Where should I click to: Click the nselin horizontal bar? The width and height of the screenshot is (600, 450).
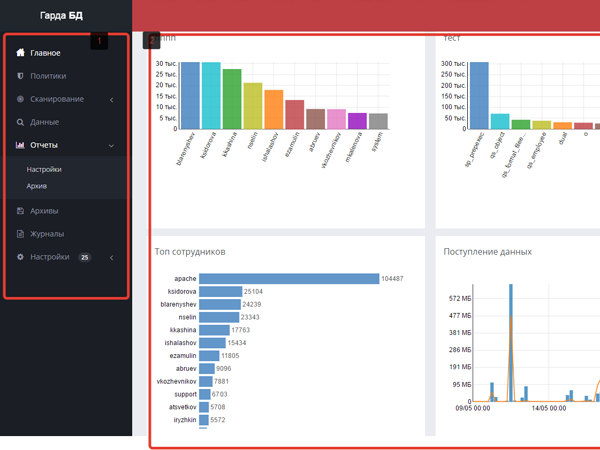219,317
